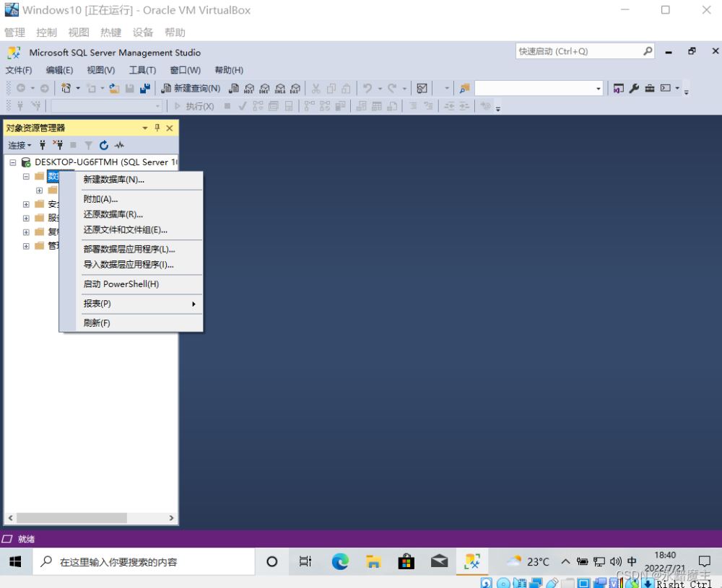The image size is (722, 588).
Task: Click the Windows Start button
Action: (15, 561)
